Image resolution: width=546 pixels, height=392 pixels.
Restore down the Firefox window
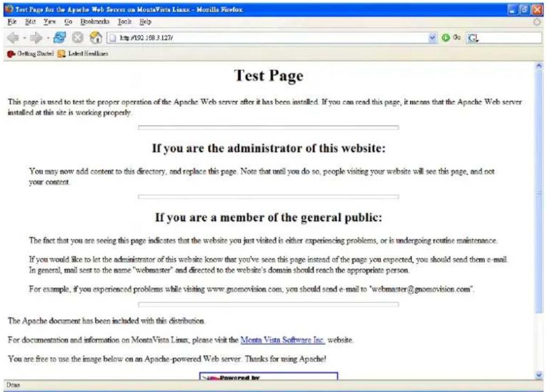coord(524,10)
